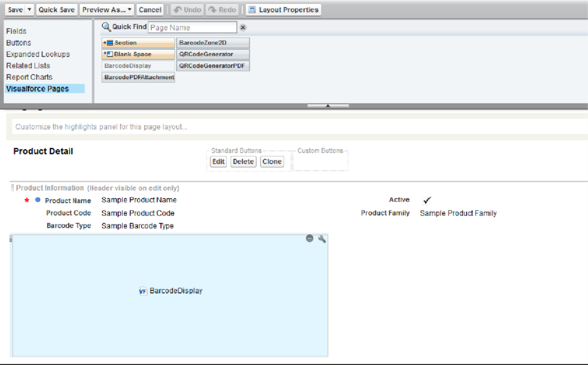Click the Cancel button
The height and width of the screenshot is (365, 588).
coord(150,9)
